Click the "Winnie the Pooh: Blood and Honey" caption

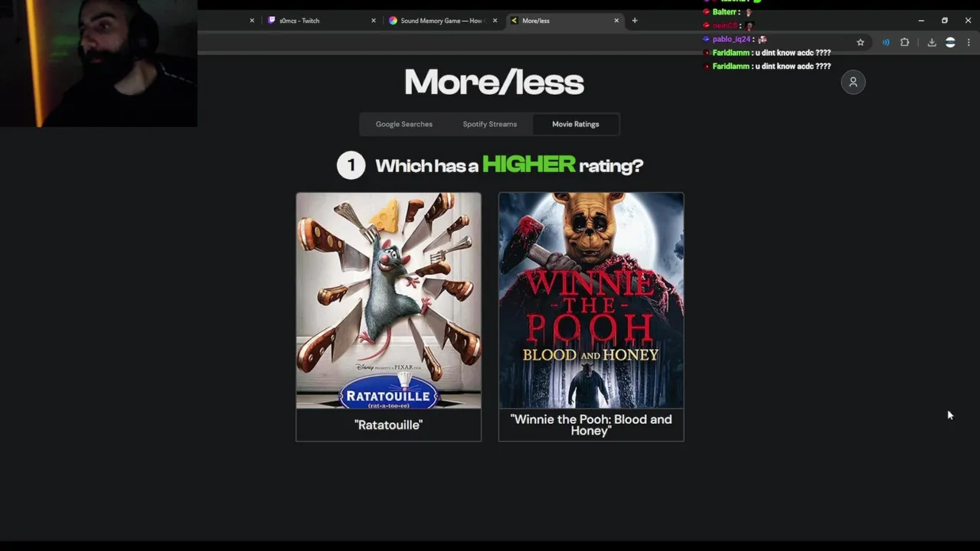pyautogui.click(x=591, y=425)
